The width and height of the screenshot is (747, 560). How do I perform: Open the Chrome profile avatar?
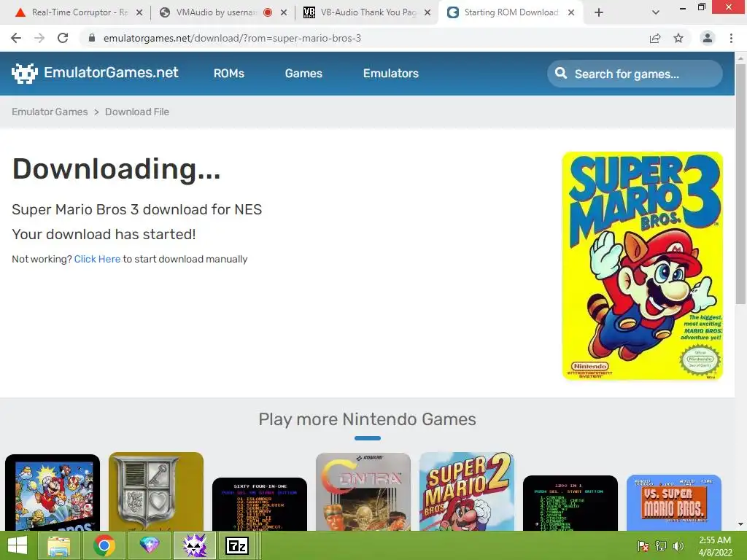pos(708,38)
